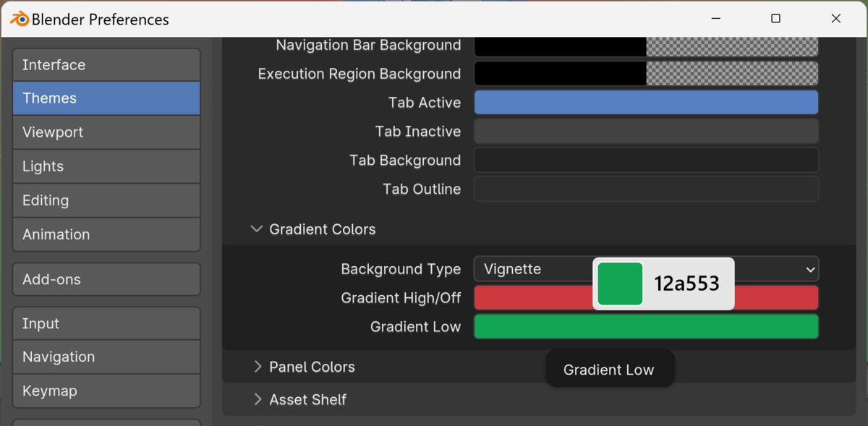The width and height of the screenshot is (868, 426).
Task: Click the Asset Shelf heading text
Action: click(x=307, y=399)
